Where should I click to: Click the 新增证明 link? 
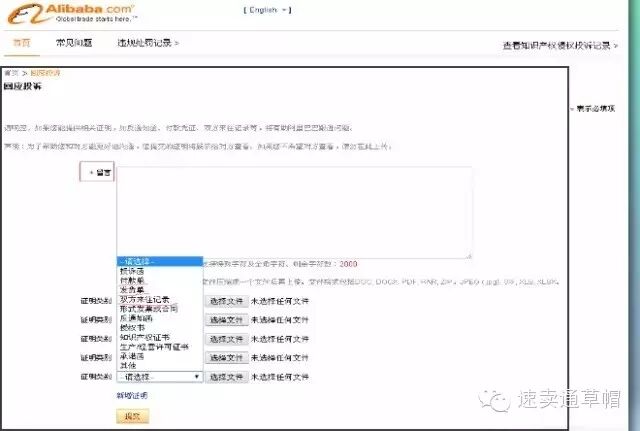click(132, 395)
